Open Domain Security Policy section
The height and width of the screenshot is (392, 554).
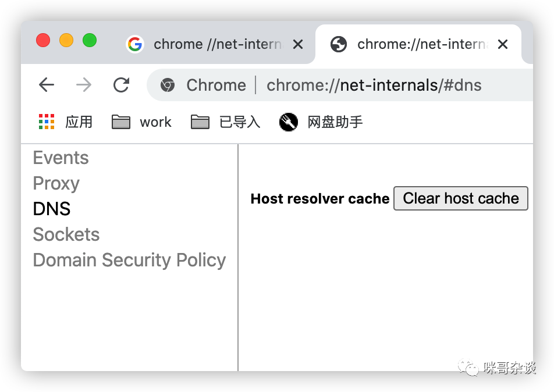[129, 261]
